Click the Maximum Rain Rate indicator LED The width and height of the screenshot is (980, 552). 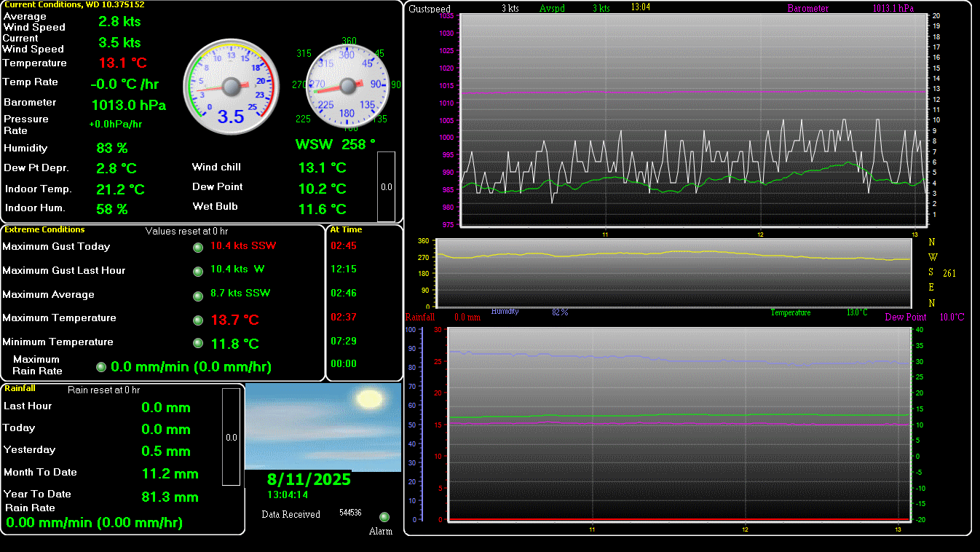101,366
